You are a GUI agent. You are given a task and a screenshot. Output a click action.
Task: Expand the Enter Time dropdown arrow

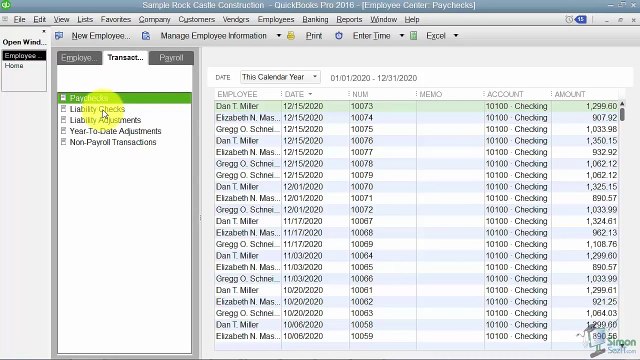coord(402,36)
